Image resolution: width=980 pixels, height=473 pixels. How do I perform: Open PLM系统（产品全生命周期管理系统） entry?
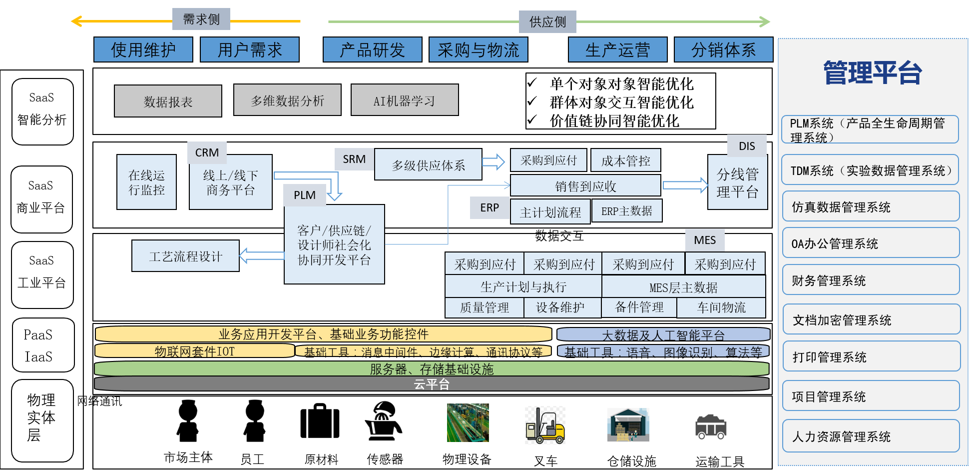coord(870,129)
